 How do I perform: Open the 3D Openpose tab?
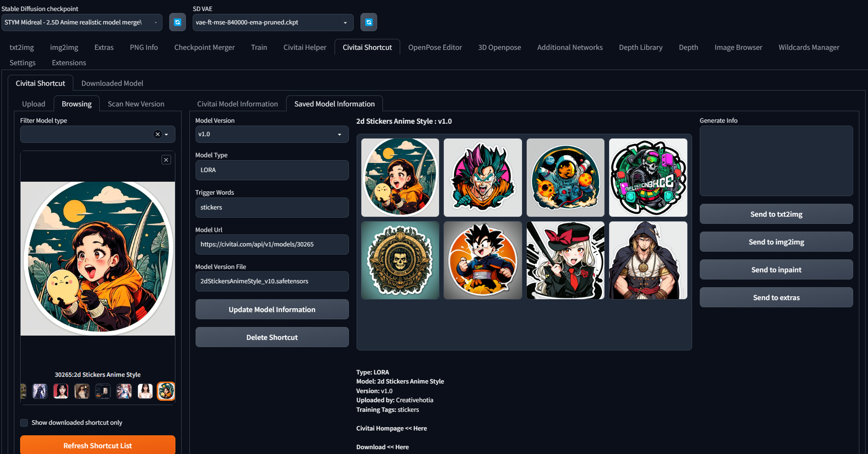(x=499, y=47)
